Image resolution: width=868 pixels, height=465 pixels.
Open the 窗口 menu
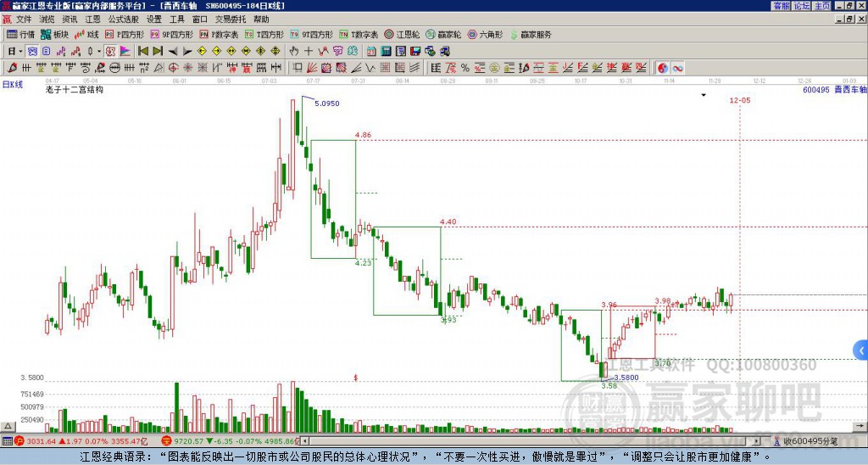click(200, 20)
